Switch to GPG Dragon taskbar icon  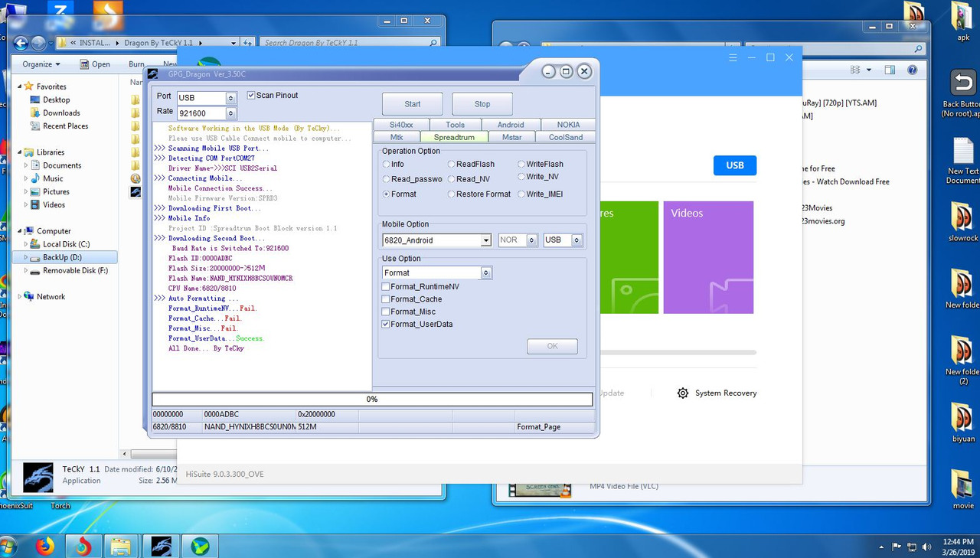pyautogui.click(x=162, y=547)
